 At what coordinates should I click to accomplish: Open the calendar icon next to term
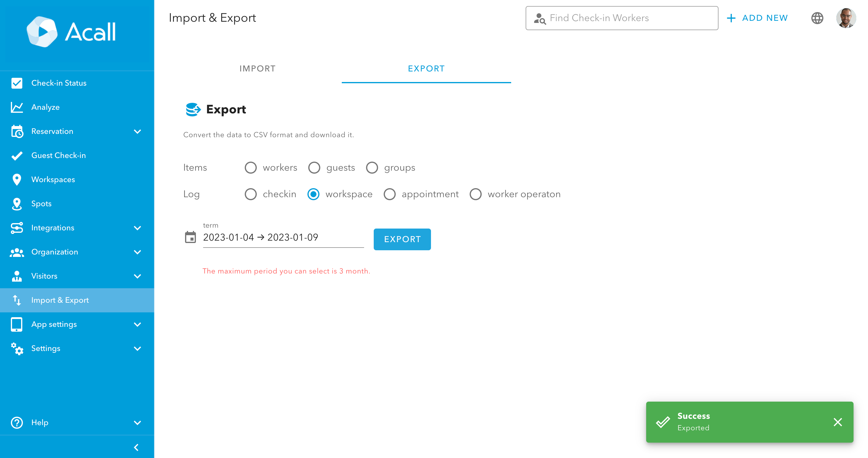[x=190, y=237]
